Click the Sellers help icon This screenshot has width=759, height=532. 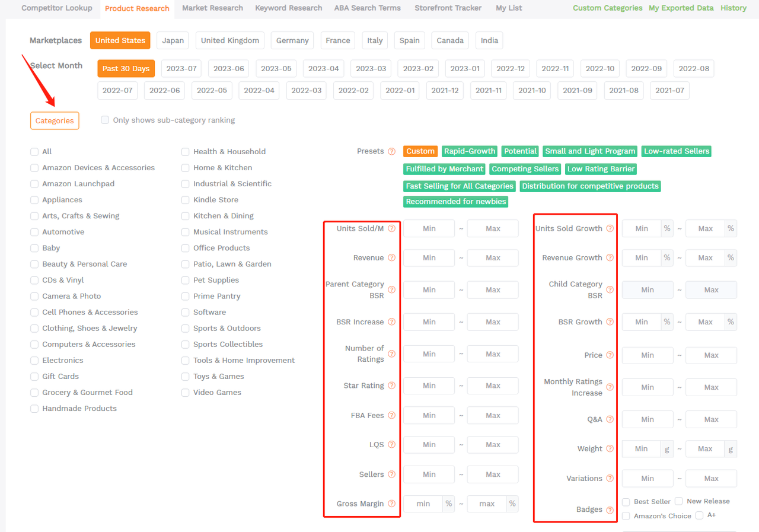[x=391, y=474]
